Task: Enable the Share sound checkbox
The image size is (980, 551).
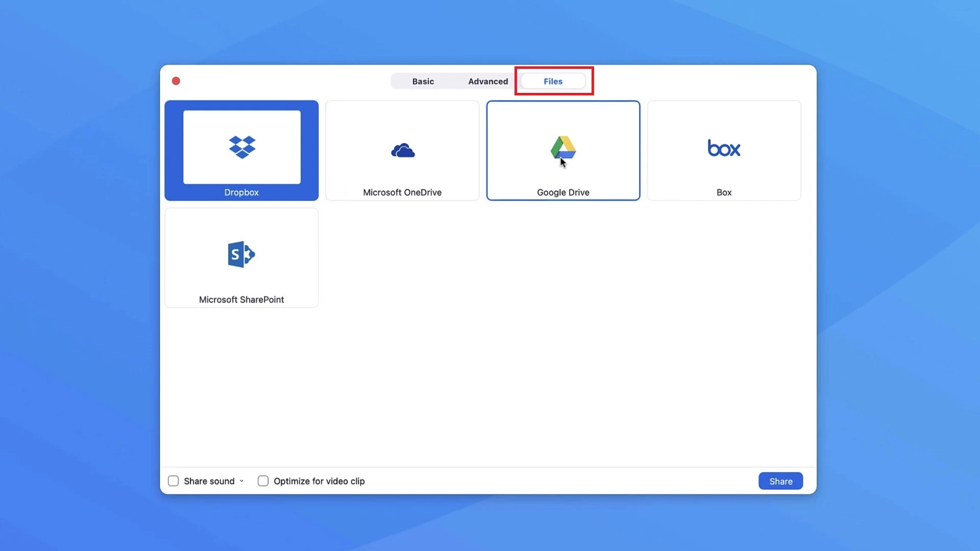Action: click(174, 481)
